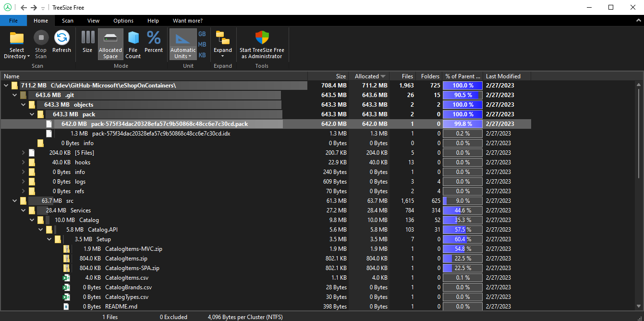Go forward using the title bar arrow
This screenshot has width=644, height=321.
(34, 8)
